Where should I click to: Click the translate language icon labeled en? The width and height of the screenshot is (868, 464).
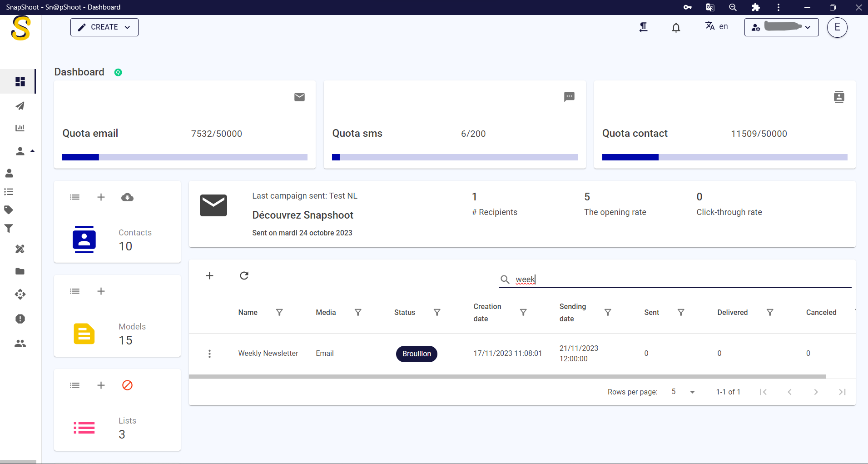[710, 26]
